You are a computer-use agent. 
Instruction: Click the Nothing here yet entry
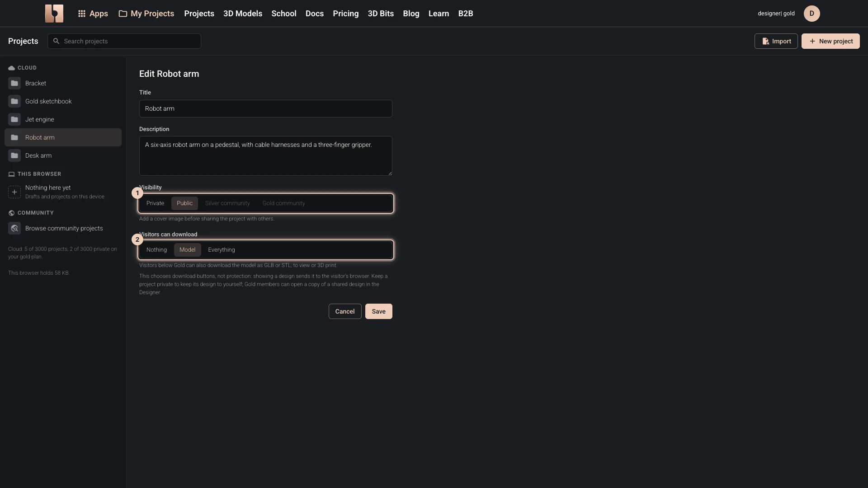point(63,192)
